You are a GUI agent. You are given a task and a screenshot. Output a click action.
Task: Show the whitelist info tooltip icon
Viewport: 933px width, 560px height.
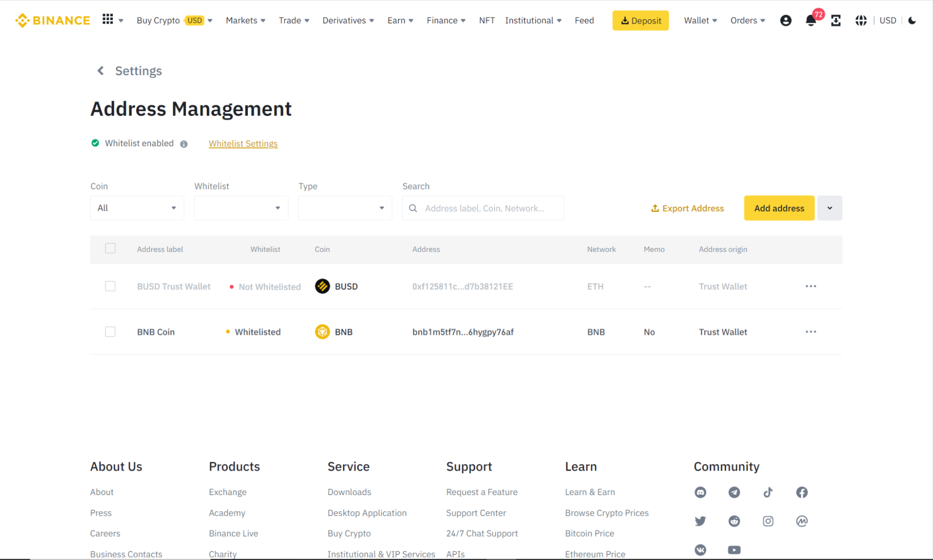(x=184, y=144)
